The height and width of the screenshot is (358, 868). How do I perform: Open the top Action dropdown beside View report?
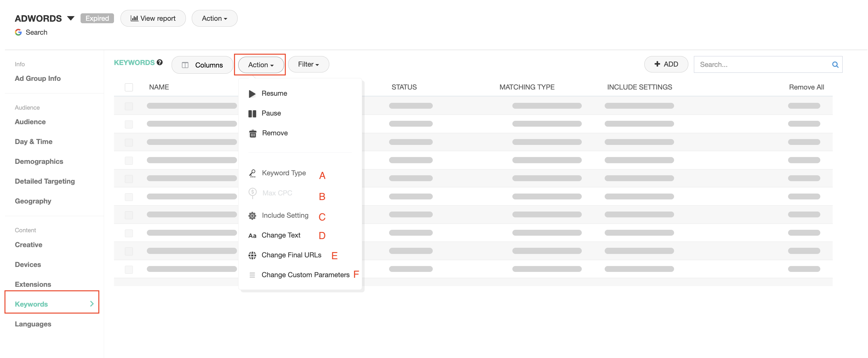click(214, 19)
